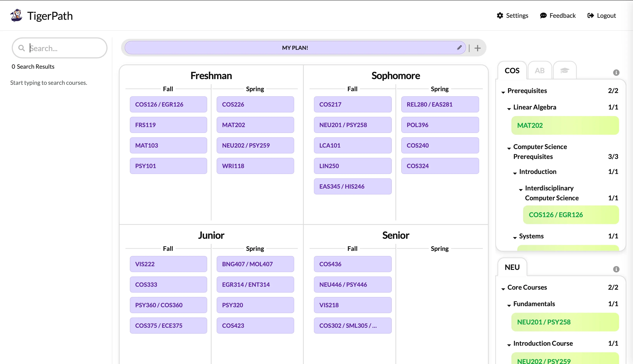The height and width of the screenshot is (364, 633).
Task: Click the PSY101 course card
Action: point(169,166)
